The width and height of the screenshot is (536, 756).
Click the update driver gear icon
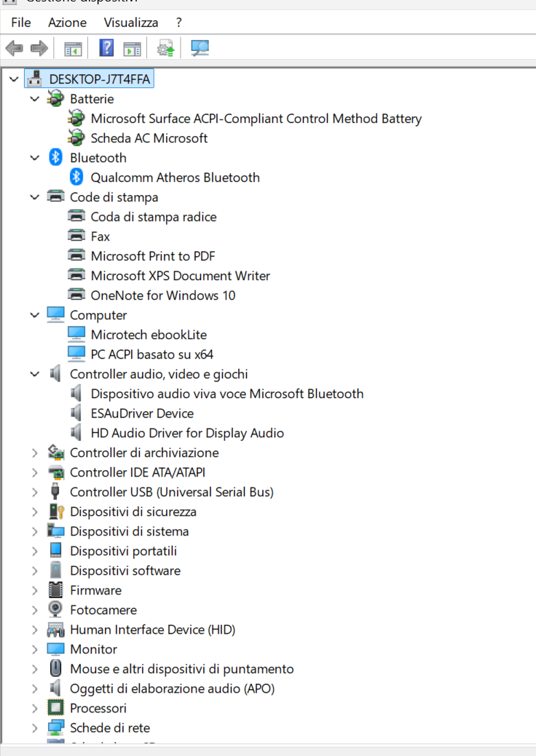coord(165,48)
